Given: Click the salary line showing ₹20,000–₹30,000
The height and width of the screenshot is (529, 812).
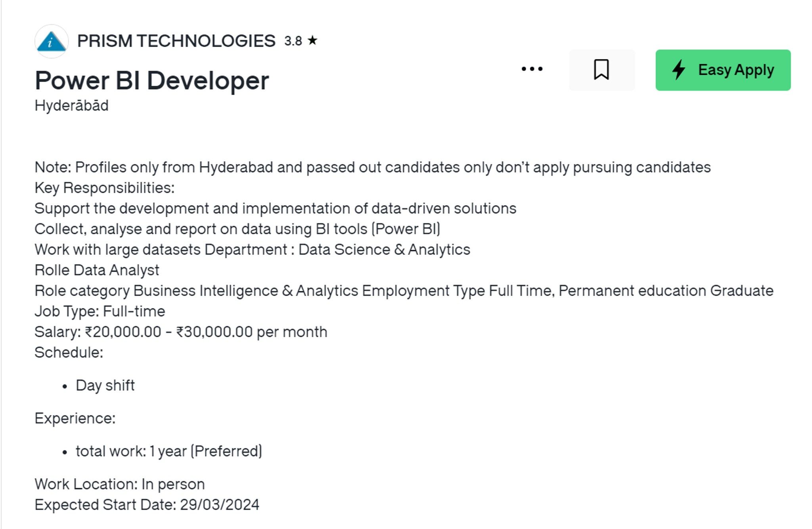Looking at the screenshot, I should pos(181,331).
